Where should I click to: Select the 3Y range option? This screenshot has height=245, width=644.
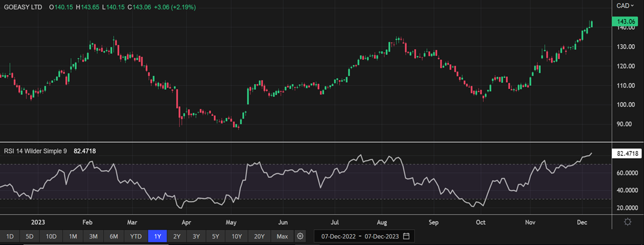point(196,236)
